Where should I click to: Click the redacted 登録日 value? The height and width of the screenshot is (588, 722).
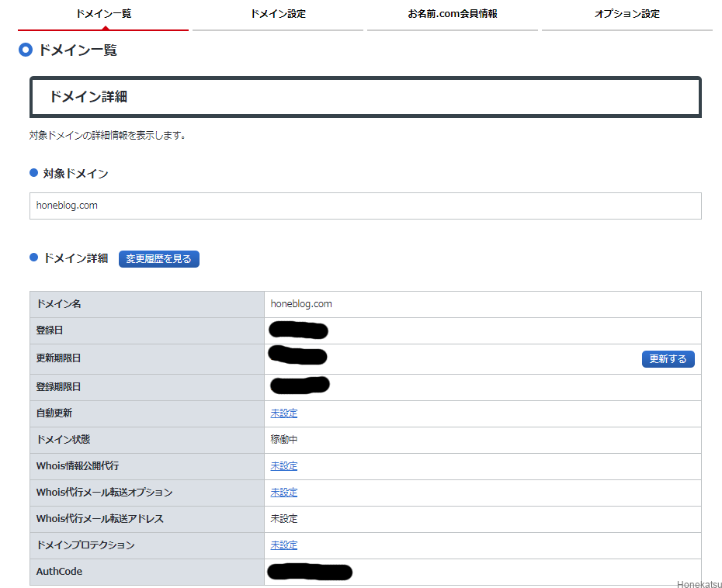point(298,330)
